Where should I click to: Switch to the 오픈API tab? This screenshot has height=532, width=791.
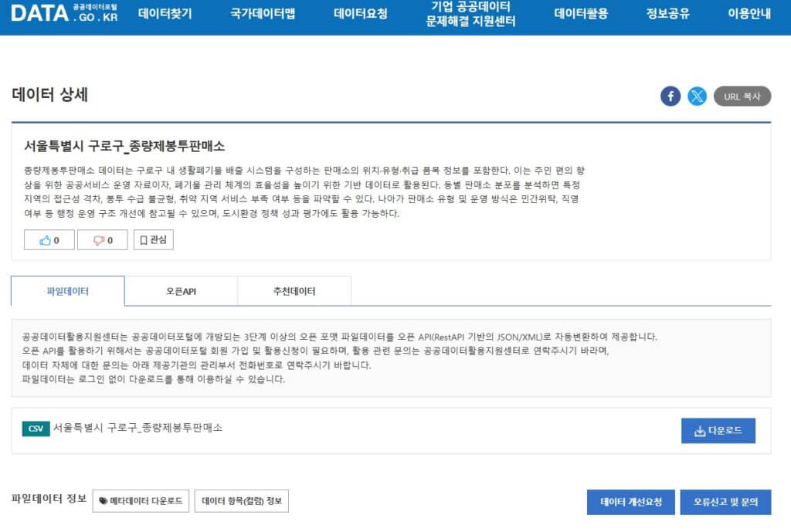(179, 290)
